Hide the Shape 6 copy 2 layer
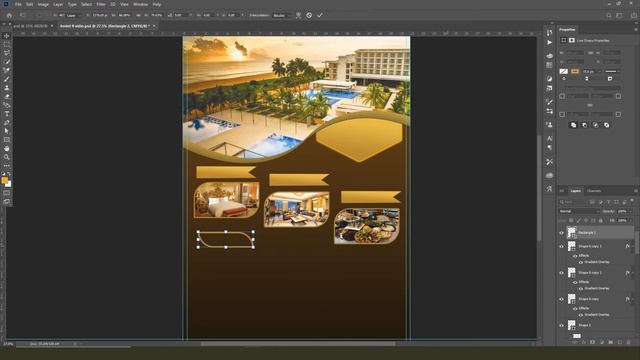The width and height of the screenshot is (640, 360). 561,273
